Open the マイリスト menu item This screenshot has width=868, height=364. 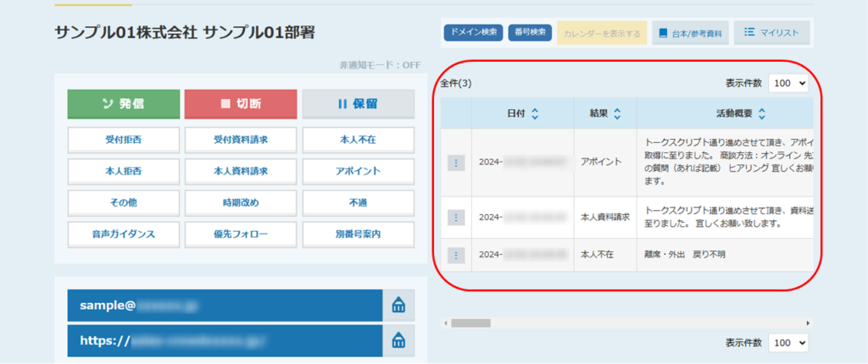click(772, 34)
